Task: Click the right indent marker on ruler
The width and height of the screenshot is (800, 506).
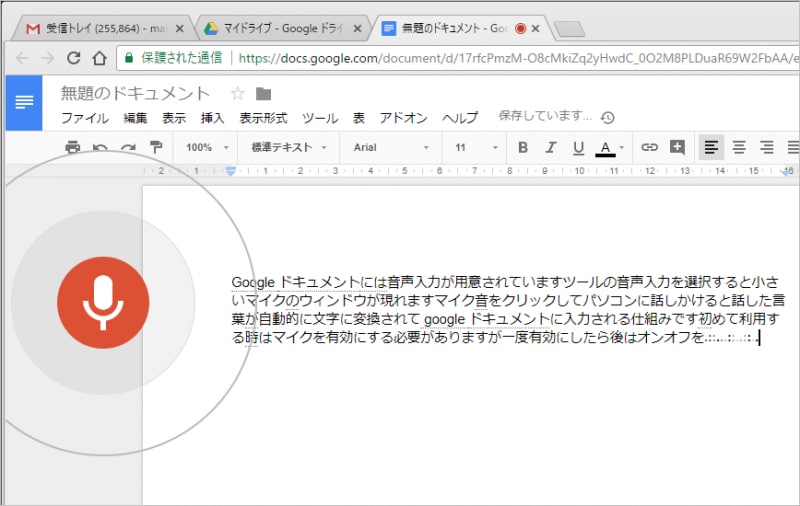Action: [x=788, y=172]
